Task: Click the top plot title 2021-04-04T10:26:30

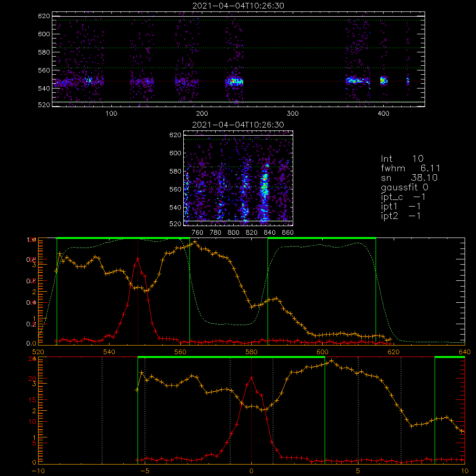Action: tap(238, 6)
